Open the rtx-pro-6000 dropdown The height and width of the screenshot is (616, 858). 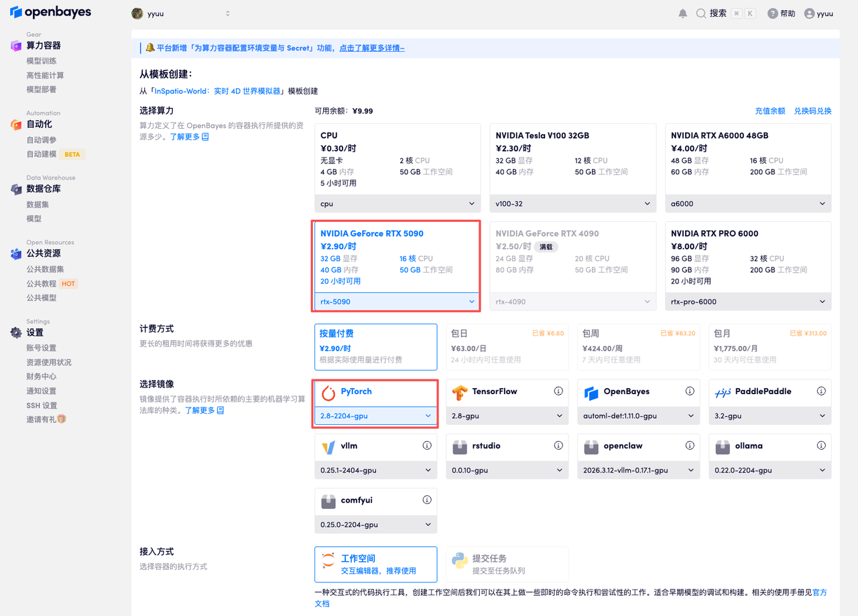point(748,302)
